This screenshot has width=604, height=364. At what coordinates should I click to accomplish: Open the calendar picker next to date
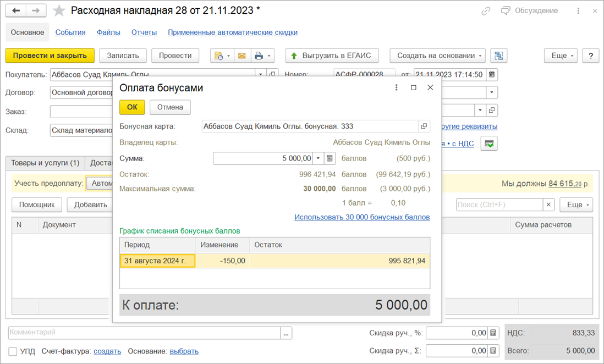click(492, 74)
